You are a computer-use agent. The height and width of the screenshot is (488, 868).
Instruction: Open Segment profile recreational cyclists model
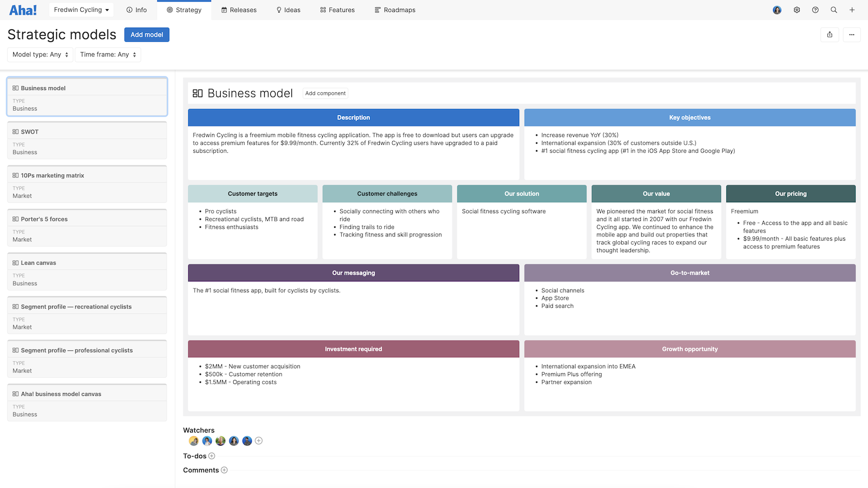click(87, 316)
